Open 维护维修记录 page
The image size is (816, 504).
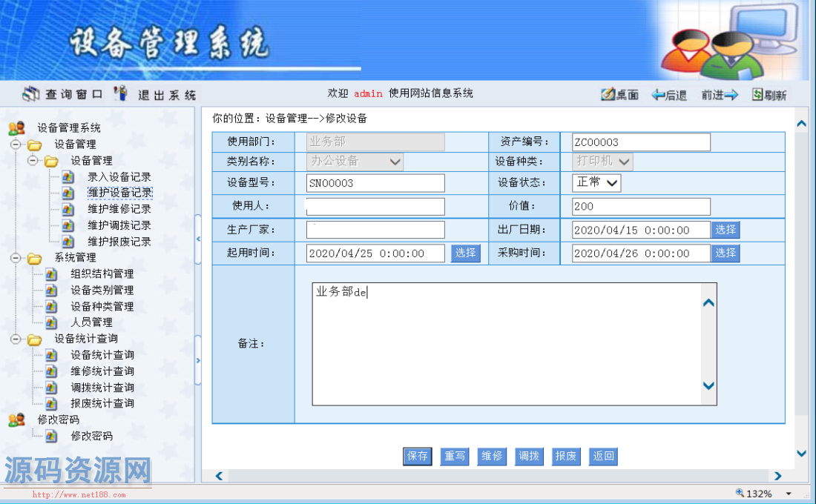point(119,209)
